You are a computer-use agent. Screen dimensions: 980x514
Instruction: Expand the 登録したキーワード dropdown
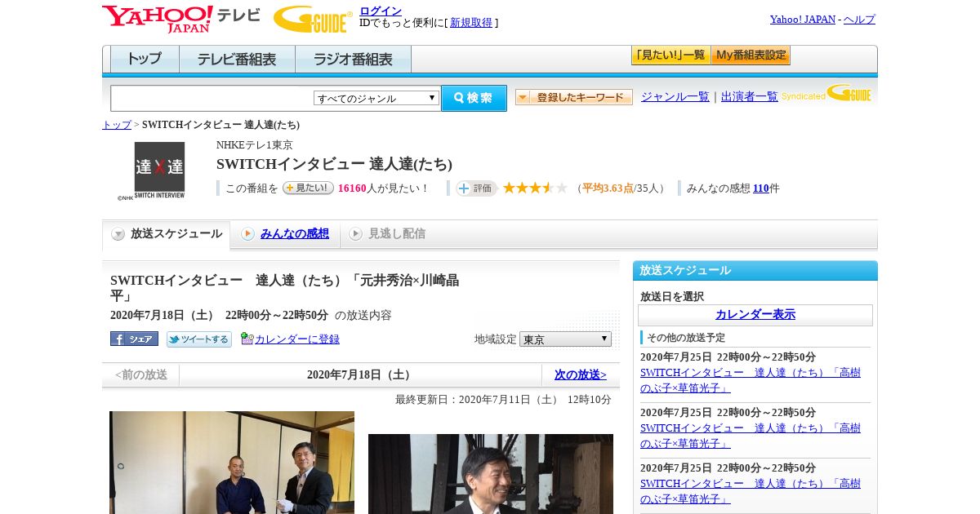(574, 97)
